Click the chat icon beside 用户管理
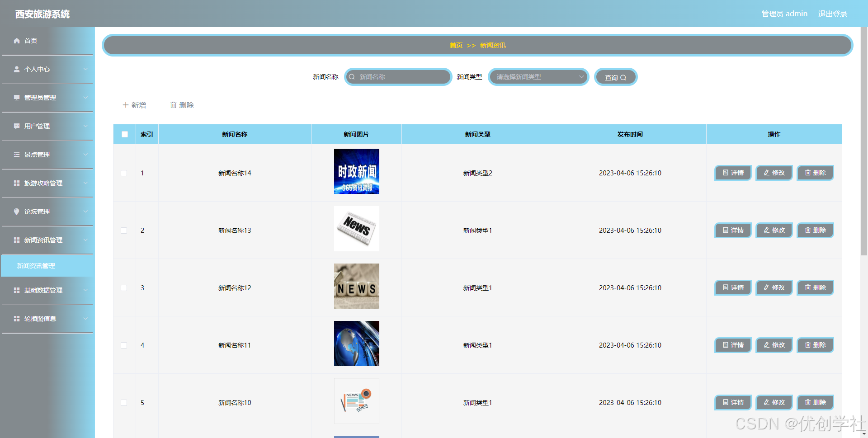Screen dimensions: 868x438 click(x=17, y=126)
